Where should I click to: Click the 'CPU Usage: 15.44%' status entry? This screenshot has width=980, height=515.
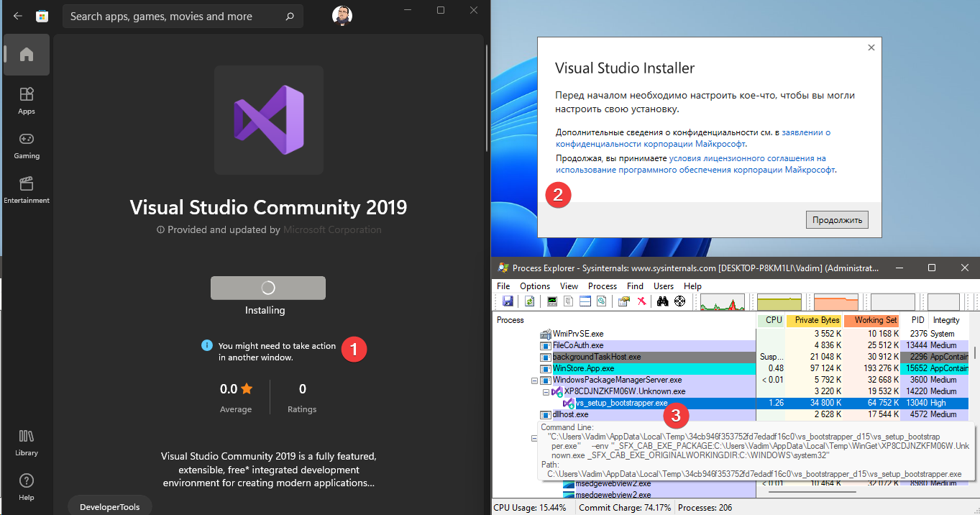coord(530,508)
